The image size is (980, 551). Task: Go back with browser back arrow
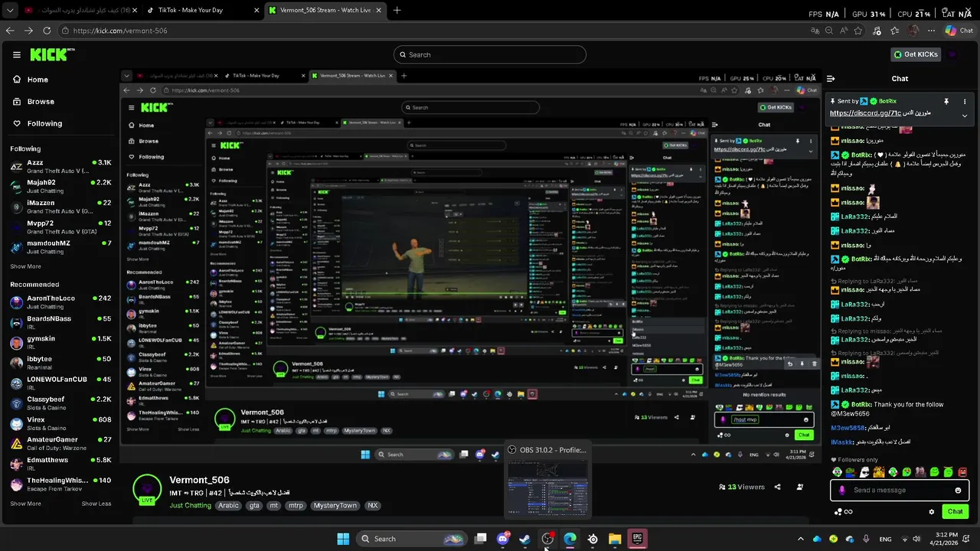pos(10,31)
